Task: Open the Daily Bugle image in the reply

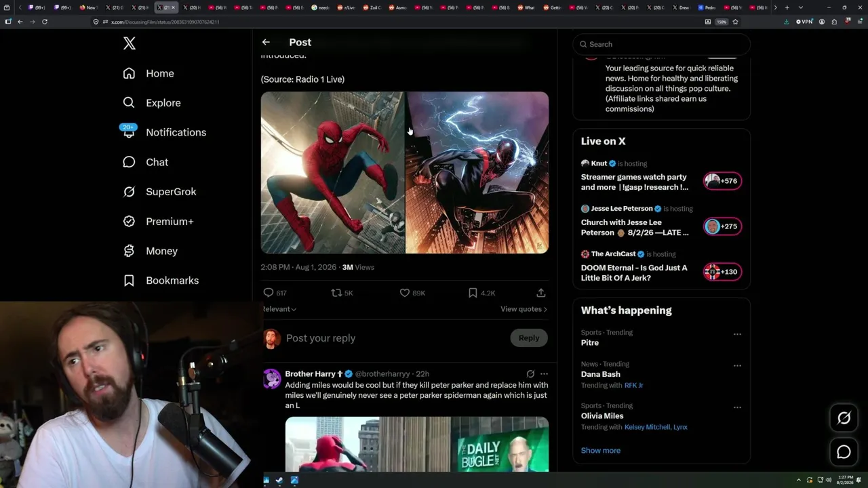Action: coord(417,444)
